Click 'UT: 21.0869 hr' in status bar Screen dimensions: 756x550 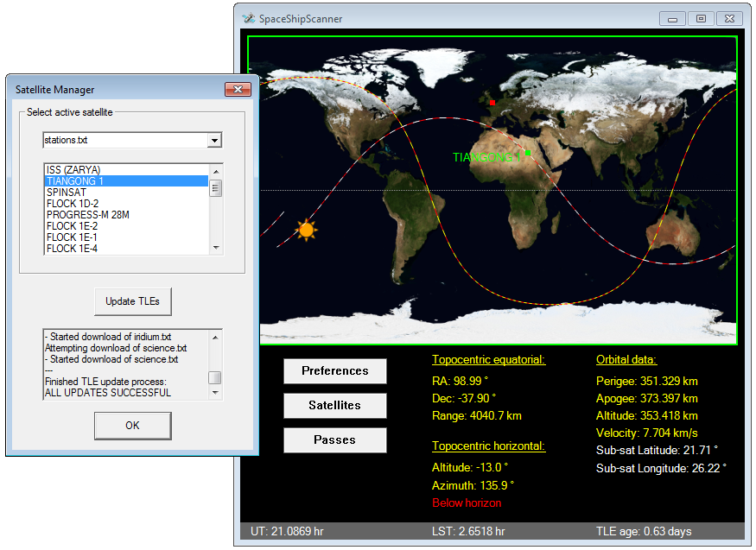point(287,531)
